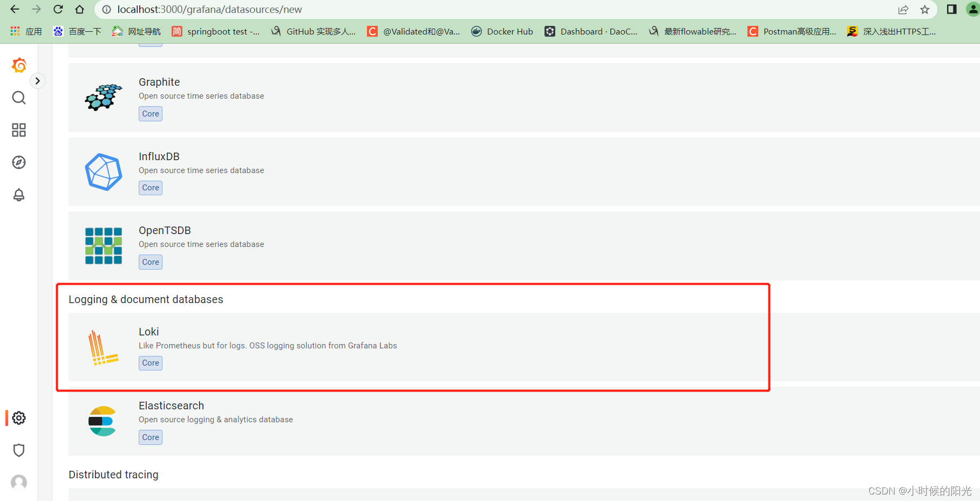This screenshot has height=501, width=980.
Task: Open Explore with the compass icon
Action: coord(18,162)
